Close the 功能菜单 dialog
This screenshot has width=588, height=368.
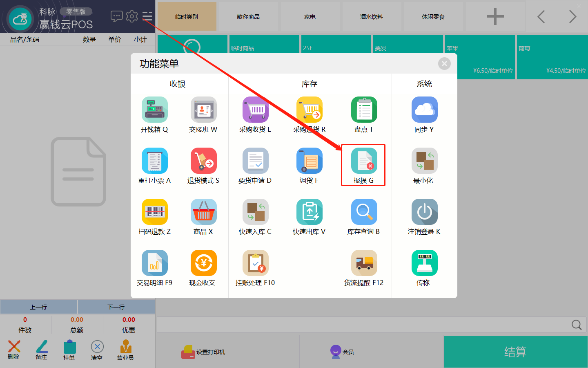(444, 63)
